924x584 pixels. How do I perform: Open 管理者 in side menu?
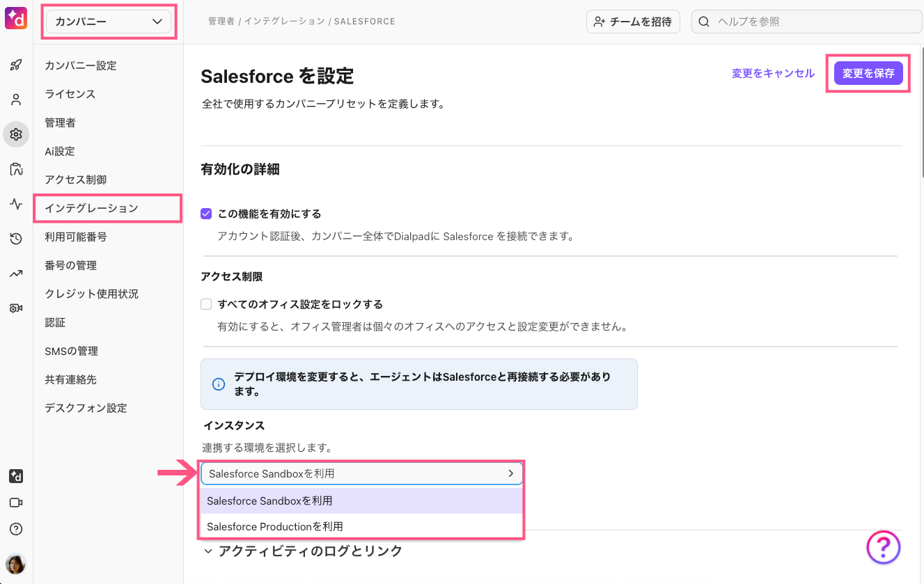(60, 123)
